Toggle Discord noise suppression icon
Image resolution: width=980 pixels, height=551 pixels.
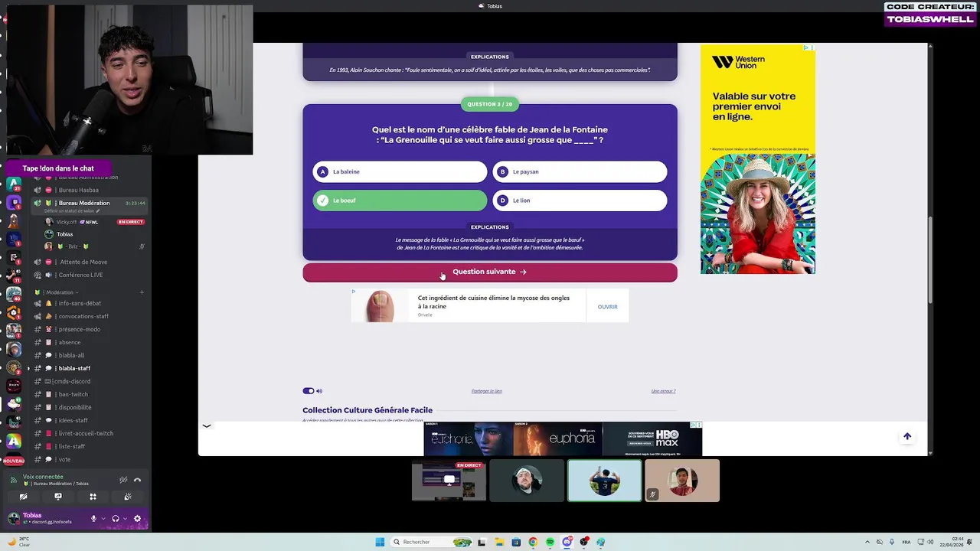[123, 480]
